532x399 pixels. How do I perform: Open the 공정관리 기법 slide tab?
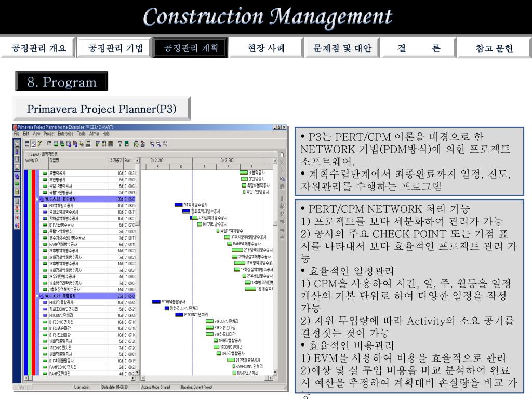click(x=115, y=48)
